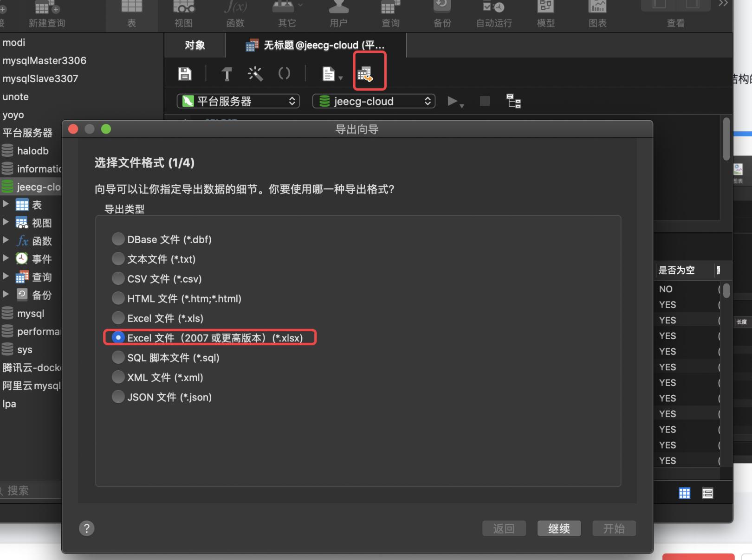Click the explain query plan icon

pyautogui.click(x=513, y=101)
